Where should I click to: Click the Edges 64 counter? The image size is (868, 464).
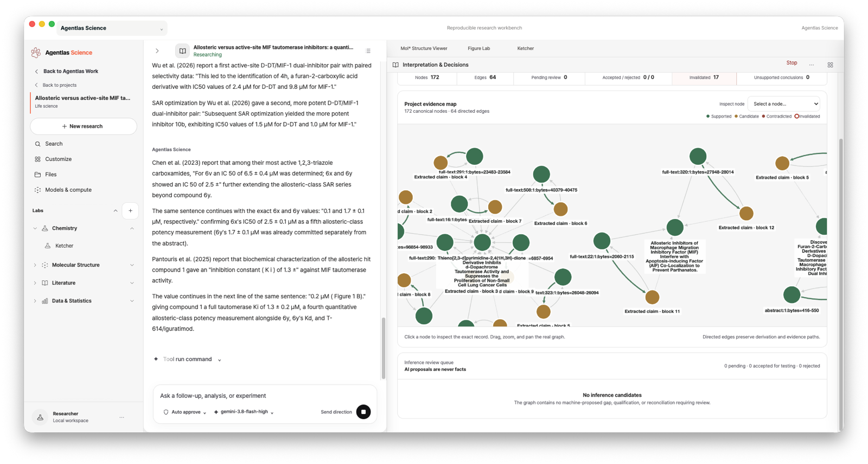(x=485, y=78)
